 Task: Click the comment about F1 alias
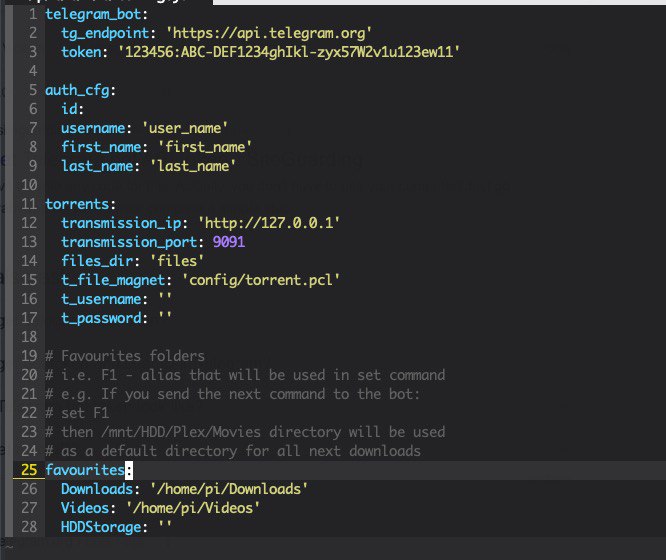coord(245,375)
